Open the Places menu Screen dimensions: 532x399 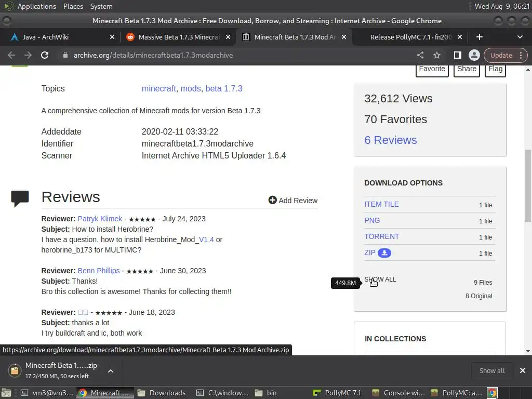73,6
